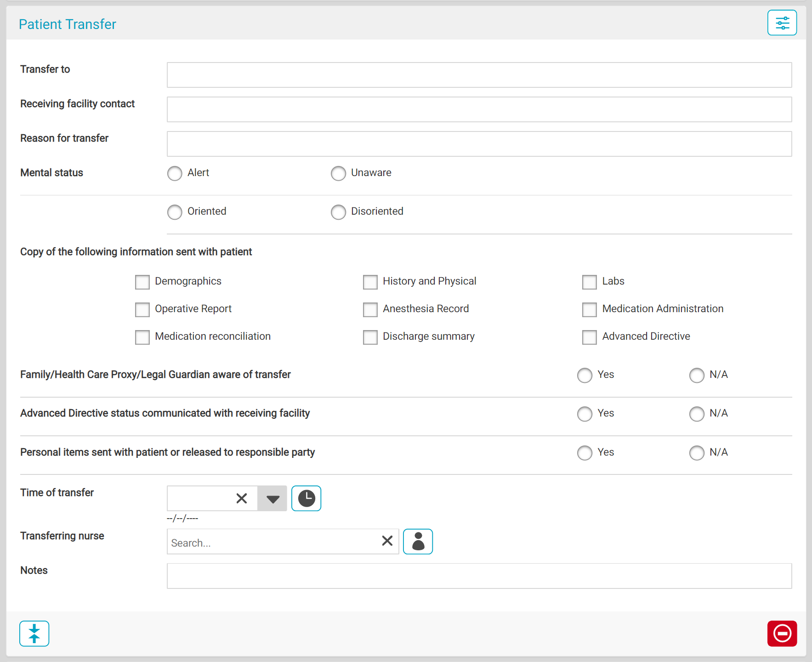Screen dimensions: 812x662
Task: Clear the Time of transfer value
Action: (242, 498)
